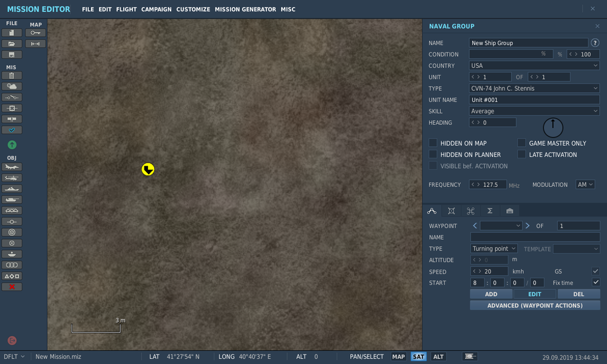Open weather and time settings icon
Screen dimensions: 607x364
[x=12, y=86]
